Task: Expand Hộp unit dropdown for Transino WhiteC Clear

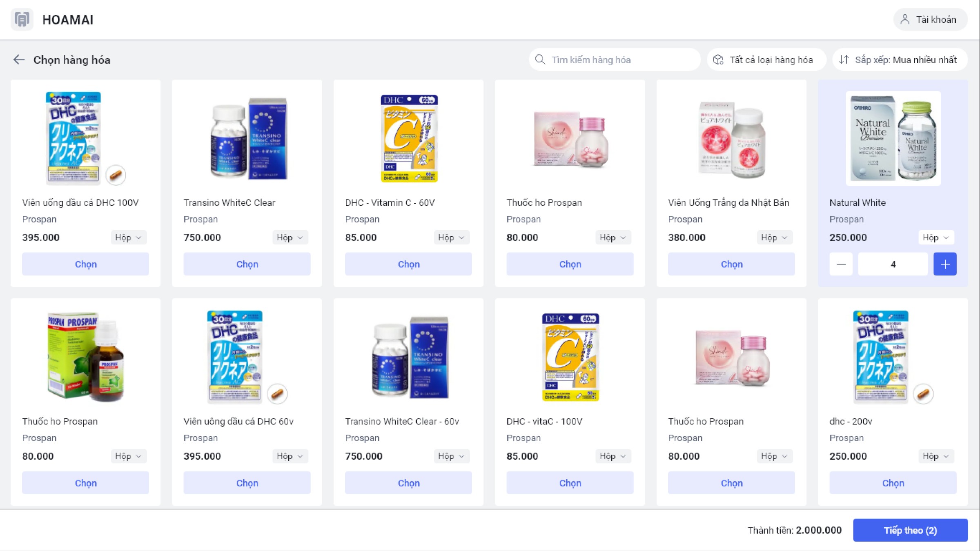Action: click(290, 238)
